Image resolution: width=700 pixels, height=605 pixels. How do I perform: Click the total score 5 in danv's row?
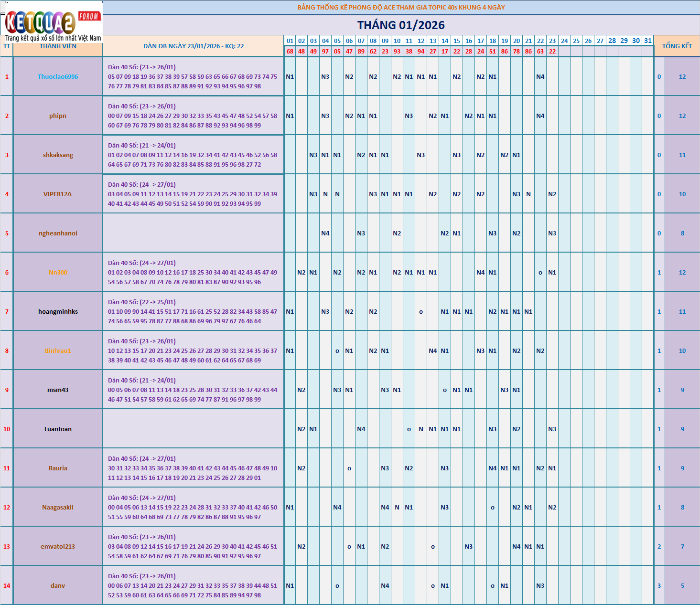(682, 586)
